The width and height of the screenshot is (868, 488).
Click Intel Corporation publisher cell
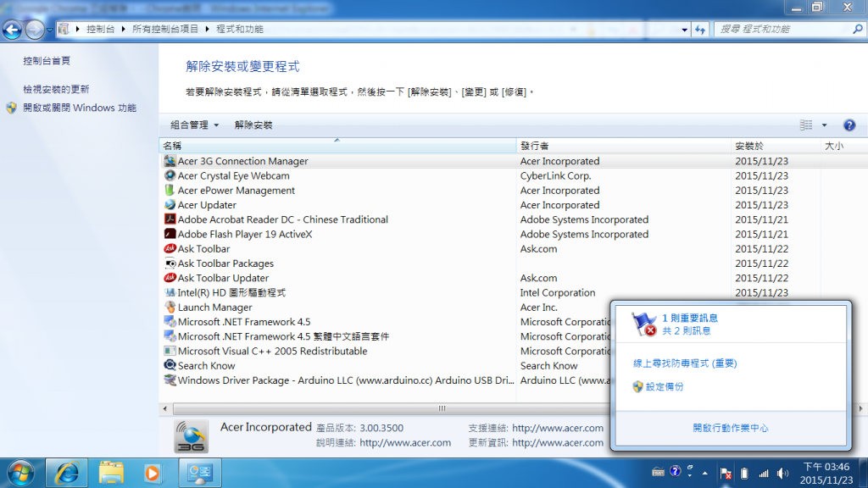[558, 292]
